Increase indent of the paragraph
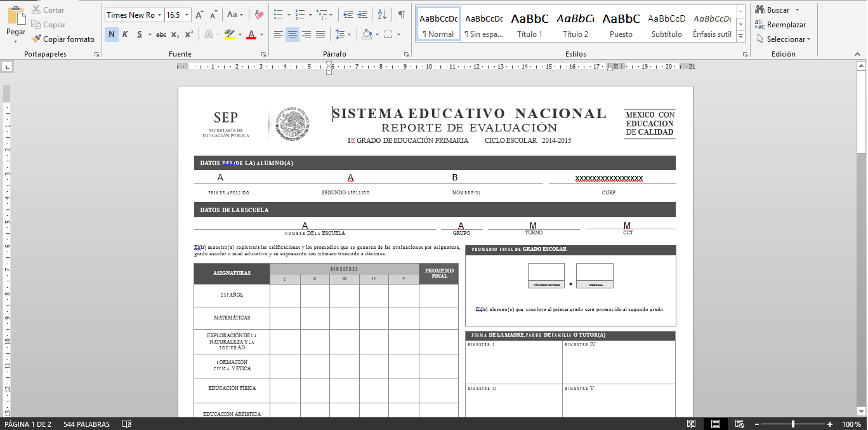 363,14
